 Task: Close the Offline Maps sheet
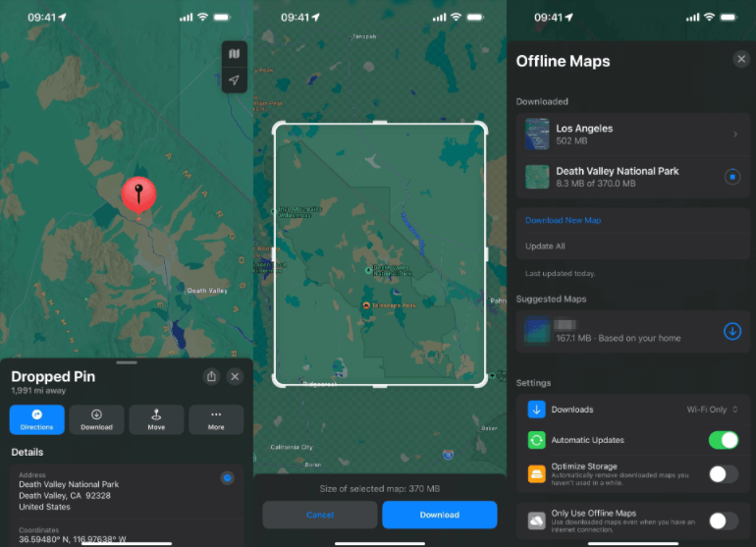click(741, 60)
